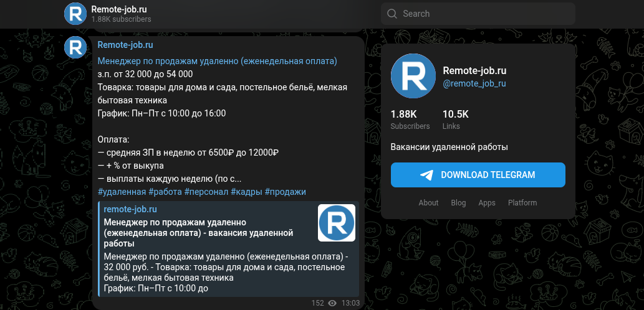Click the #кадры hashtag in the post
The width and height of the screenshot is (644, 310).
(246, 192)
